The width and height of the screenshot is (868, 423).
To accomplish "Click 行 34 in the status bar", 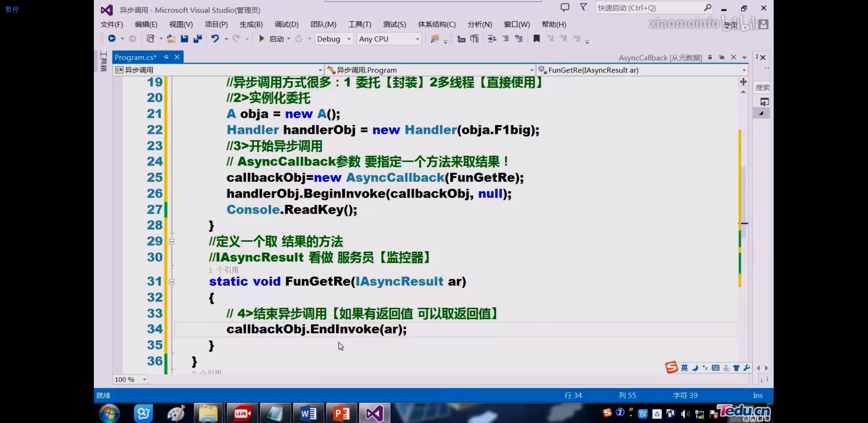I will click(573, 395).
